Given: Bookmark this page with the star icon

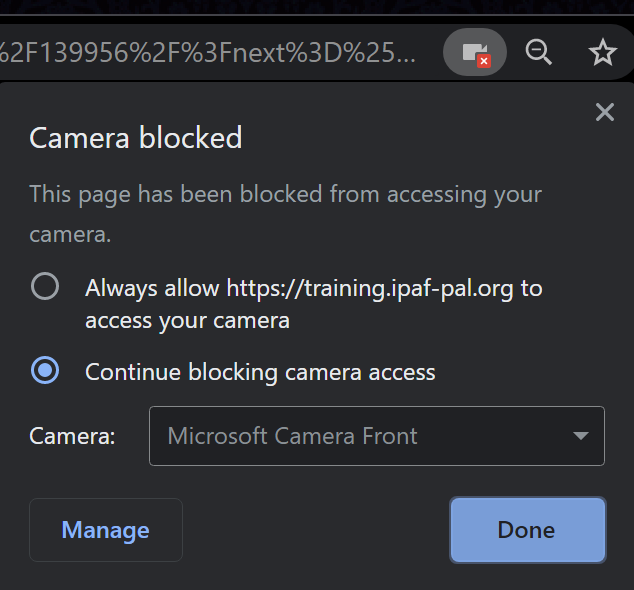Looking at the screenshot, I should [602, 52].
